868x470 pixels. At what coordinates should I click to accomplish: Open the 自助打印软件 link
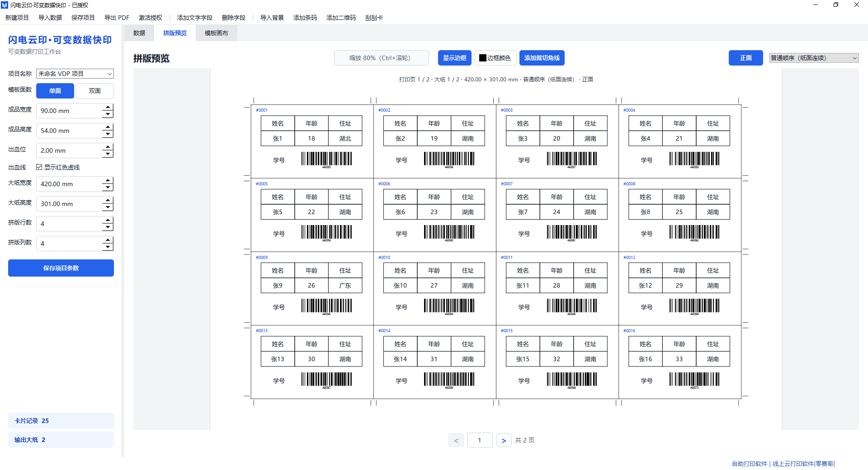click(x=750, y=464)
